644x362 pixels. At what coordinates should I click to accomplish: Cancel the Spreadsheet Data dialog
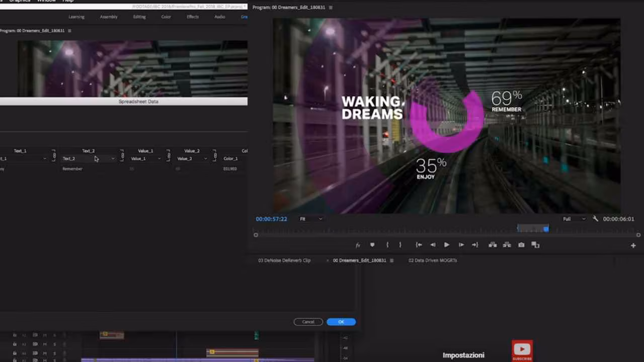(308, 322)
